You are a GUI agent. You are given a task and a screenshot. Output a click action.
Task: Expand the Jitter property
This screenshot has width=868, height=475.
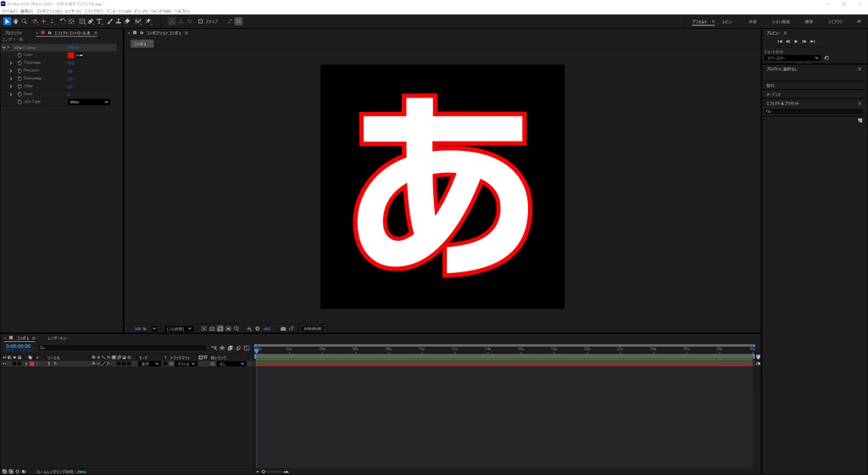tap(11, 87)
